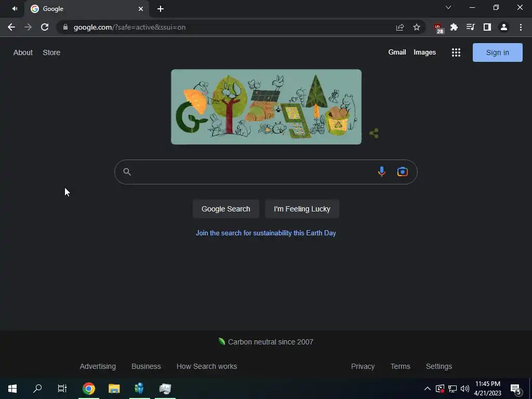The width and height of the screenshot is (532, 399).
Task: Open the tab search chevron
Action: tap(448, 7)
